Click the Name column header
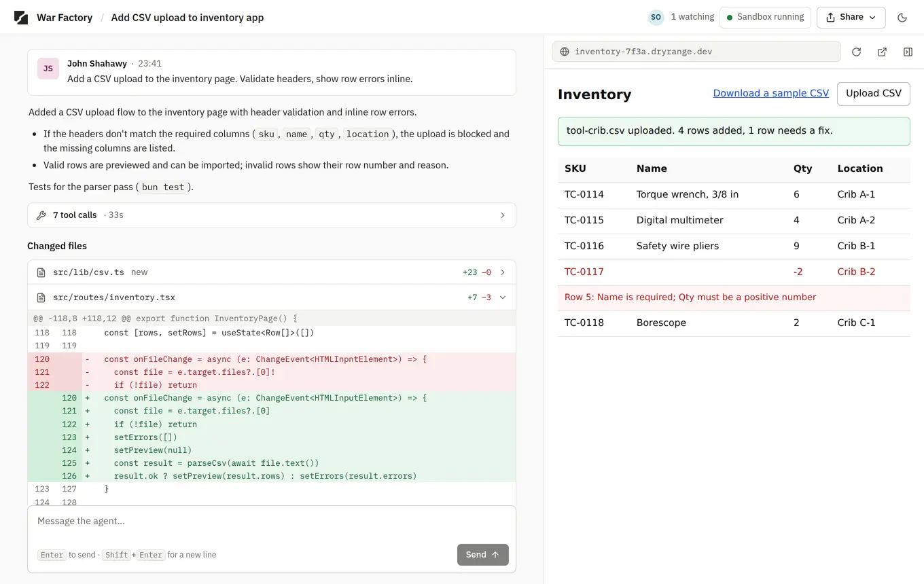Screen dimensions: 924x584 pyautogui.click(x=652, y=168)
